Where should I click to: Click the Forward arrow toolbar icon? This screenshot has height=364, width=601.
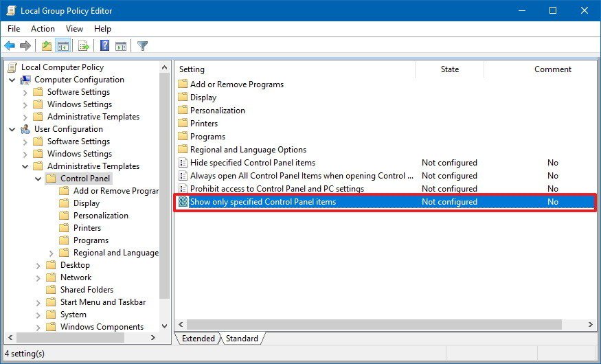point(25,46)
